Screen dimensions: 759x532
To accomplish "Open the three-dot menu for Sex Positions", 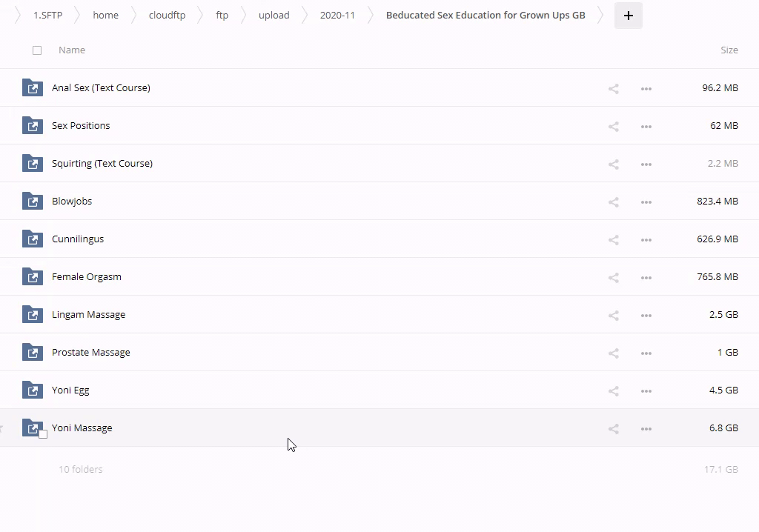I will click(x=646, y=126).
